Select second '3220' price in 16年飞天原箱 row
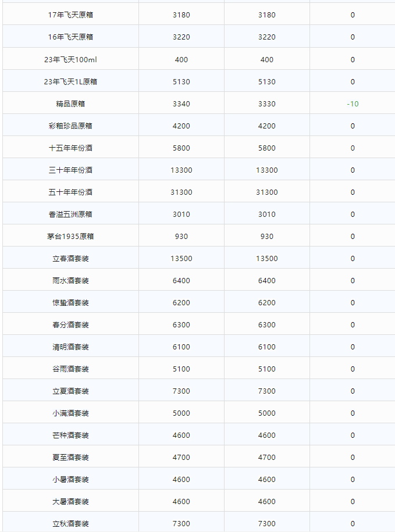The height and width of the screenshot is (532, 395). click(x=266, y=37)
